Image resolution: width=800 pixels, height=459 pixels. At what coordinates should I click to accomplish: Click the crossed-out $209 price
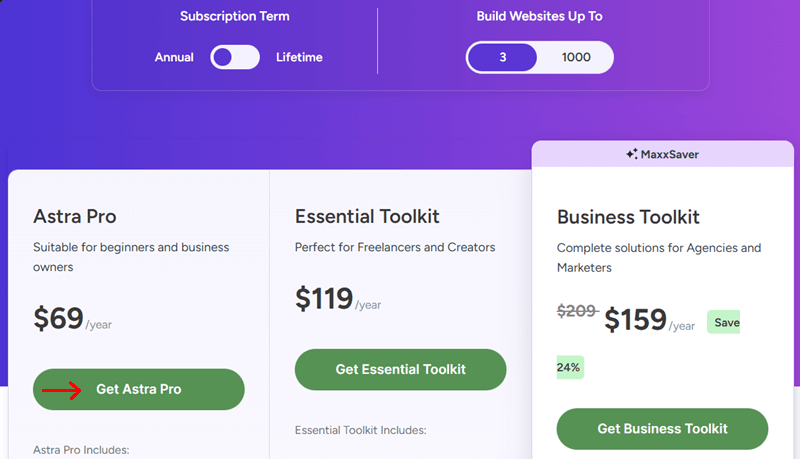[577, 312]
